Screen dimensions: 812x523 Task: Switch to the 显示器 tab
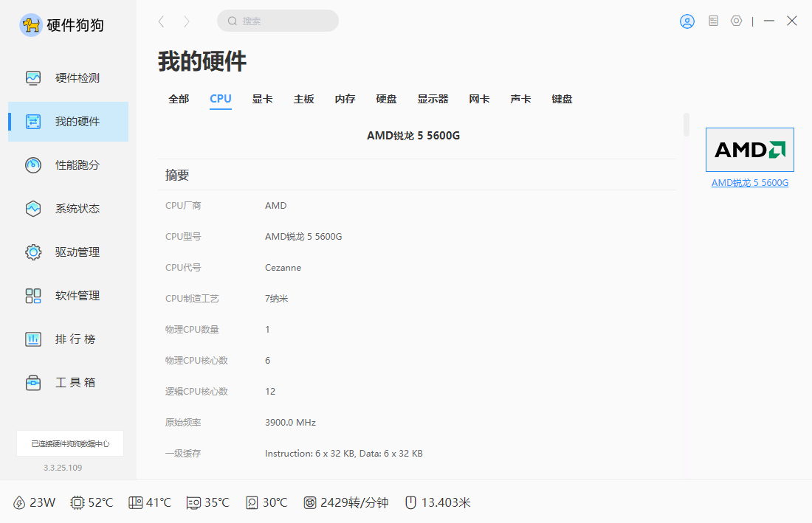point(433,99)
